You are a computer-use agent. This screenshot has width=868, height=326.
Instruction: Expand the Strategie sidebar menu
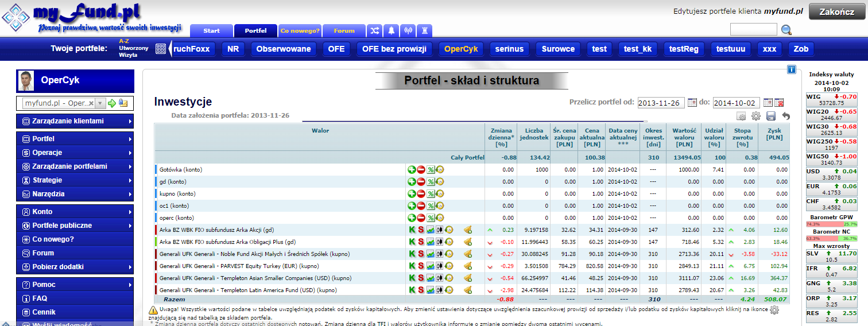tap(75, 180)
